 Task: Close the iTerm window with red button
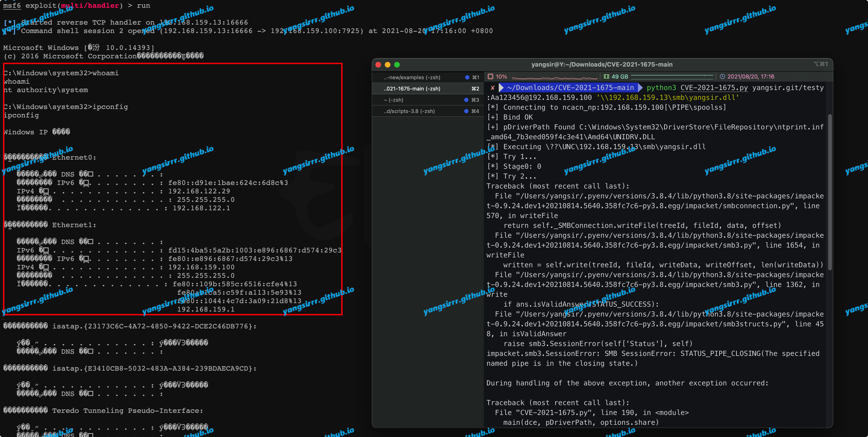click(x=378, y=64)
